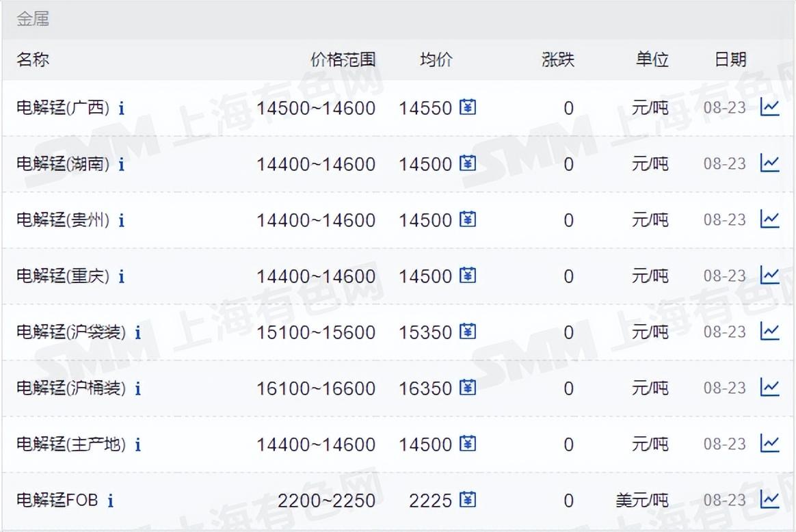Click yuan price icon in 电解锰FOB row
The width and height of the screenshot is (796, 532).
[468, 499]
